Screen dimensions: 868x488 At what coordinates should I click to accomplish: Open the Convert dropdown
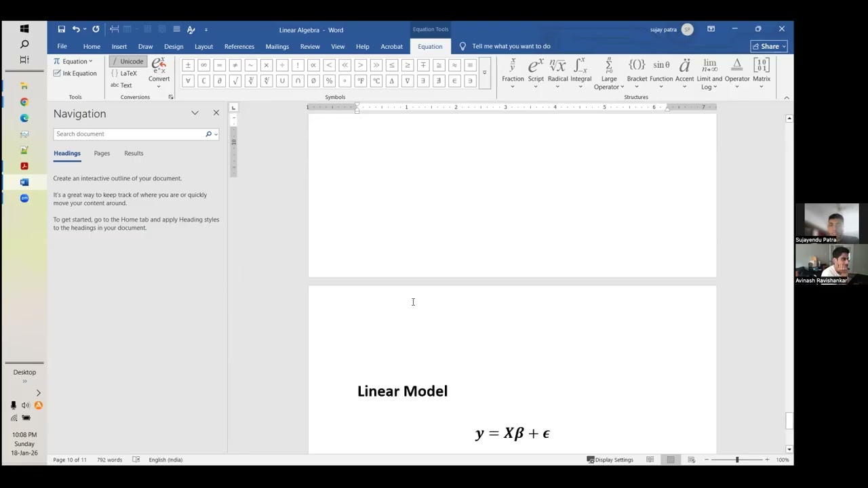click(x=159, y=86)
